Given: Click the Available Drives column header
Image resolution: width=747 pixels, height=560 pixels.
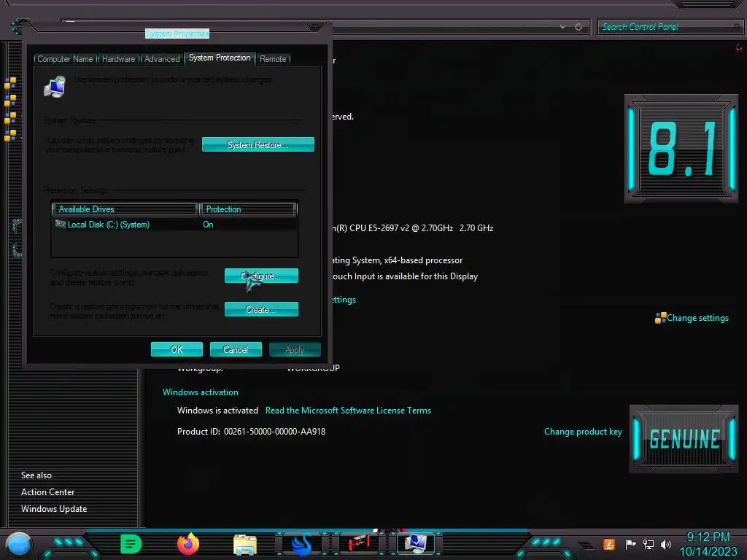Looking at the screenshot, I should [x=125, y=209].
